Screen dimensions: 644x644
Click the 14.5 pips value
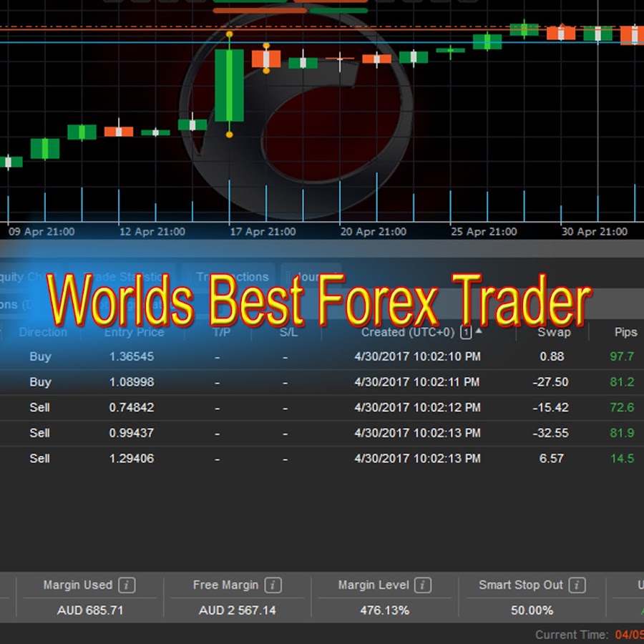pos(623,459)
